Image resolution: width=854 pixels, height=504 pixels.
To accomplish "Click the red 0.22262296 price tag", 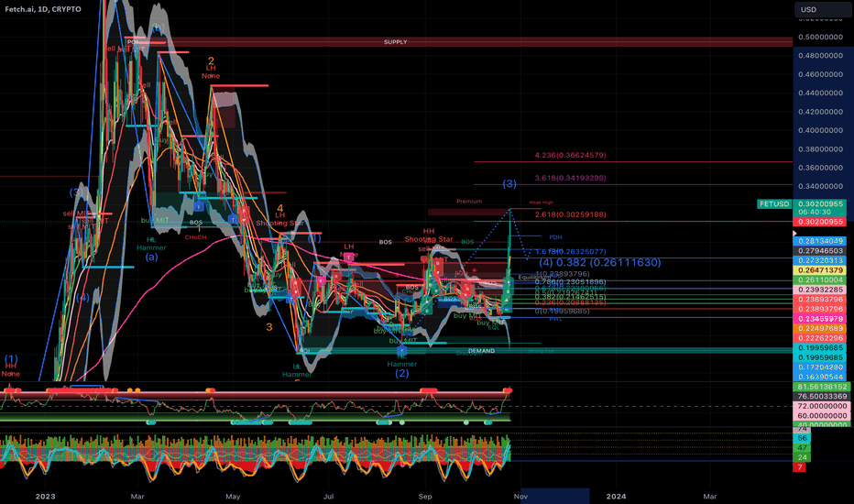I will 820,338.
